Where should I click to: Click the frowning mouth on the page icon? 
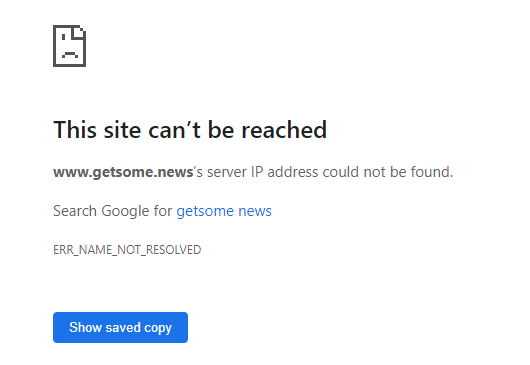pos(70,54)
